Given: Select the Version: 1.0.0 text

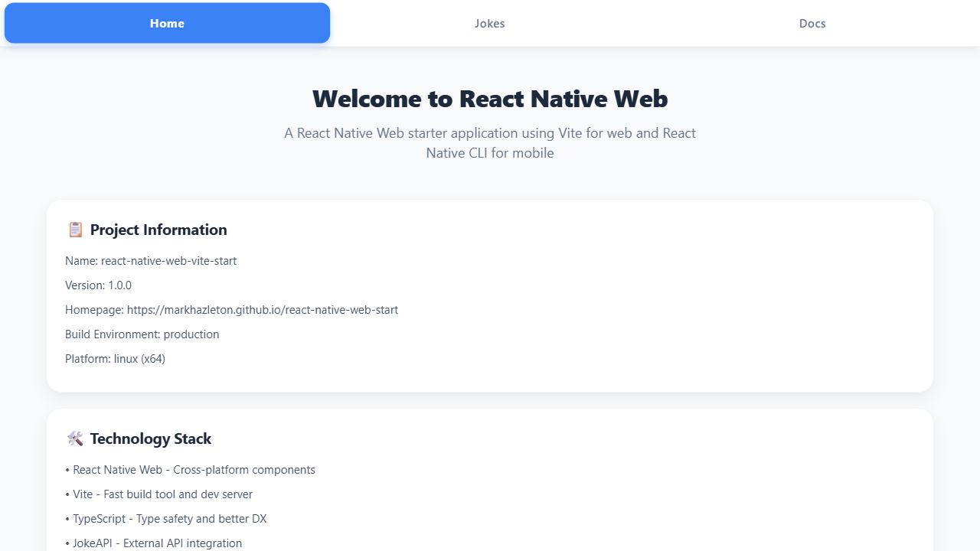Looking at the screenshot, I should point(98,285).
